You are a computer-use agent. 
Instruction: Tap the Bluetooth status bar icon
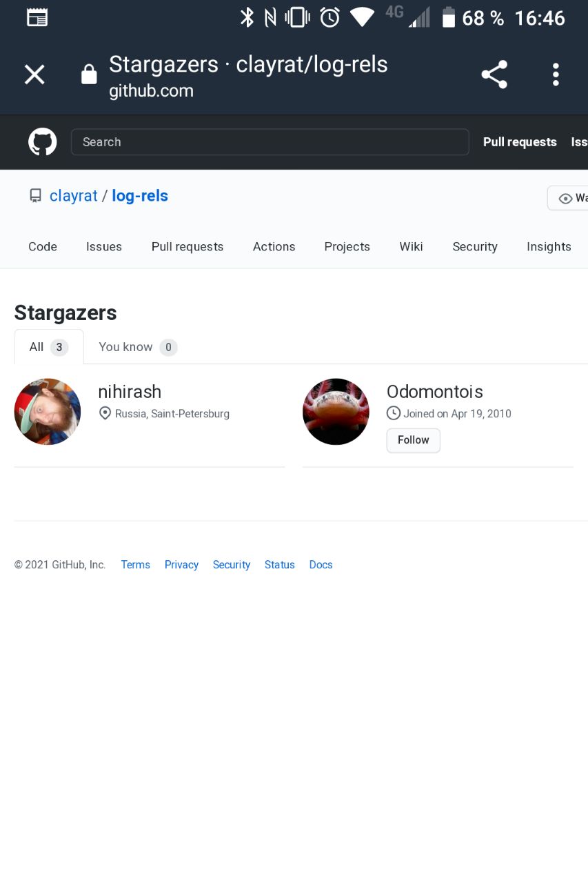coord(247,17)
